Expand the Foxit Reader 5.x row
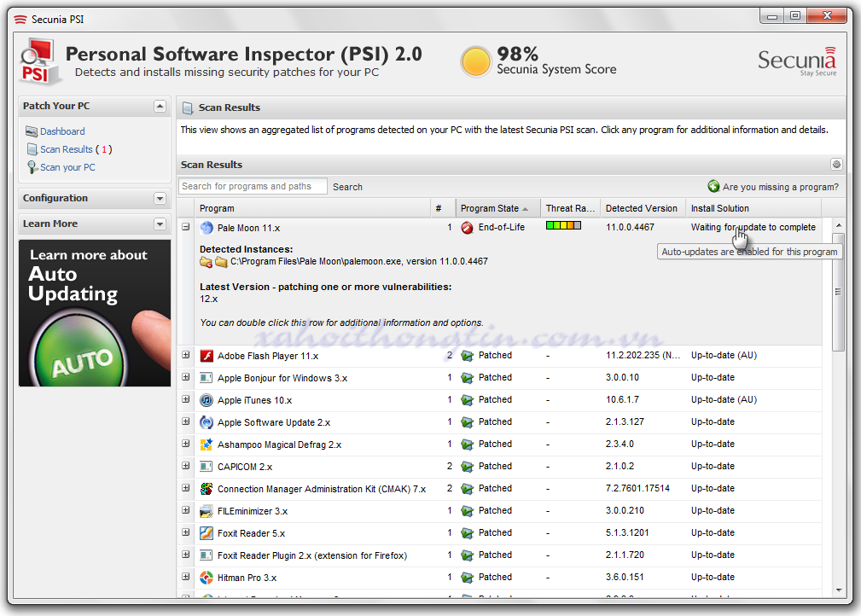The width and height of the screenshot is (861, 616). coord(186,532)
